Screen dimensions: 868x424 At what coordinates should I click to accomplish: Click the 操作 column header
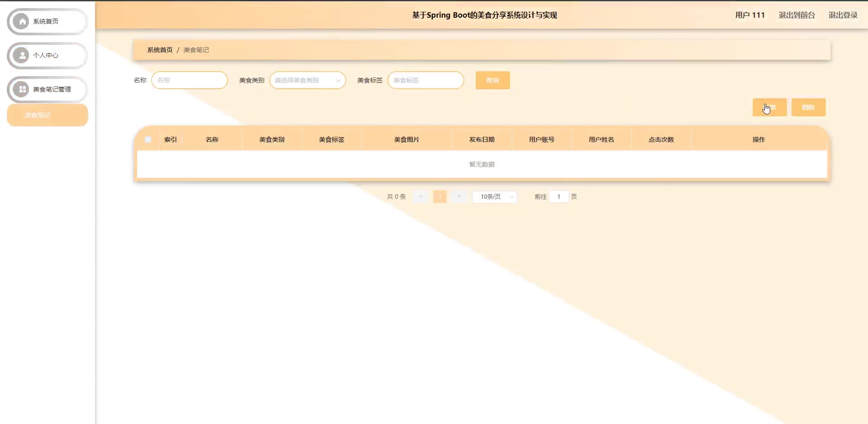pos(759,140)
